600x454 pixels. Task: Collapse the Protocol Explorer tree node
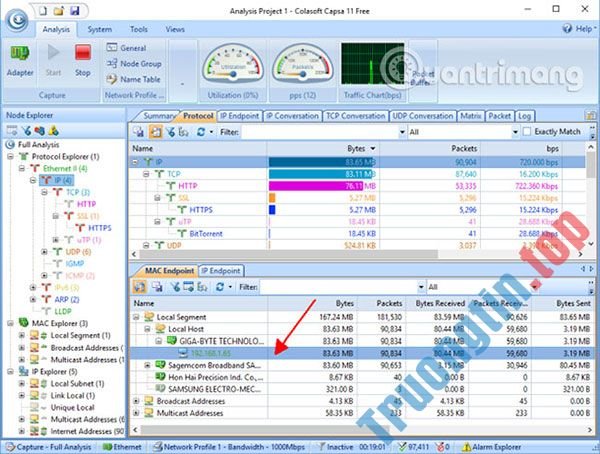coord(10,157)
